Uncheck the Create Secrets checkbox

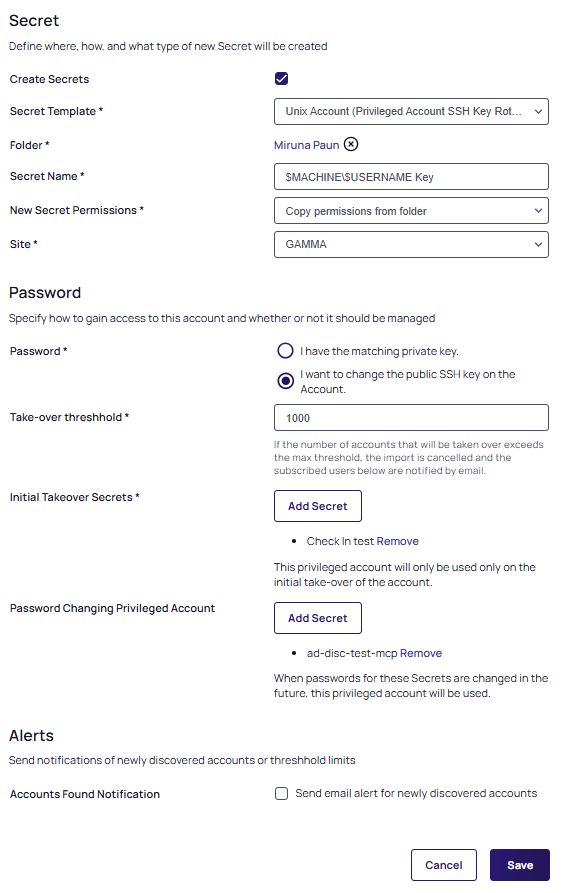tap(281, 79)
